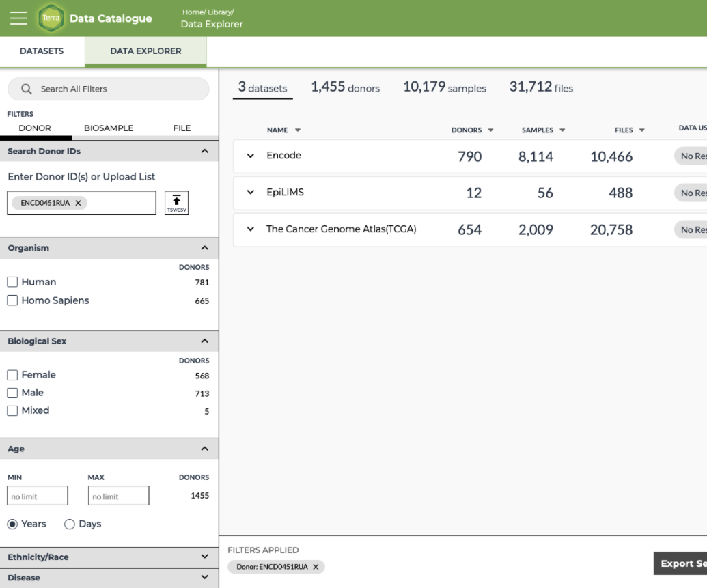707x588 pixels.
Task: Click Encode's 10,466 files value
Action: pyautogui.click(x=611, y=156)
